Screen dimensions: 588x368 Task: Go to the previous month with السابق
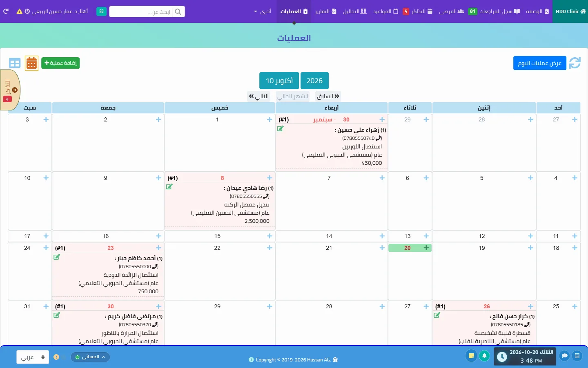pos(328,96)
